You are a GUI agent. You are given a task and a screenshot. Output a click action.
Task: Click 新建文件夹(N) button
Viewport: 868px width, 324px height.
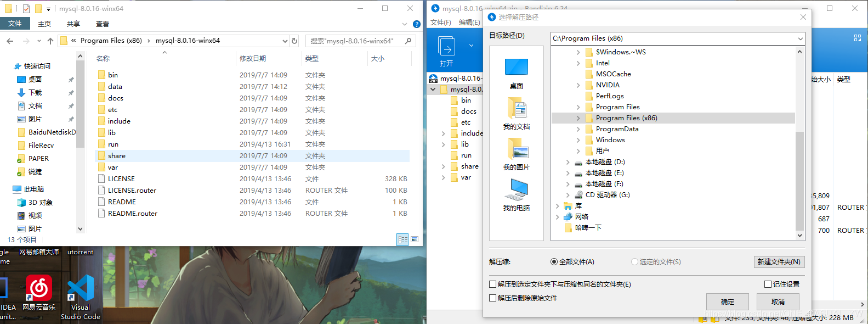tap(779, 262)
